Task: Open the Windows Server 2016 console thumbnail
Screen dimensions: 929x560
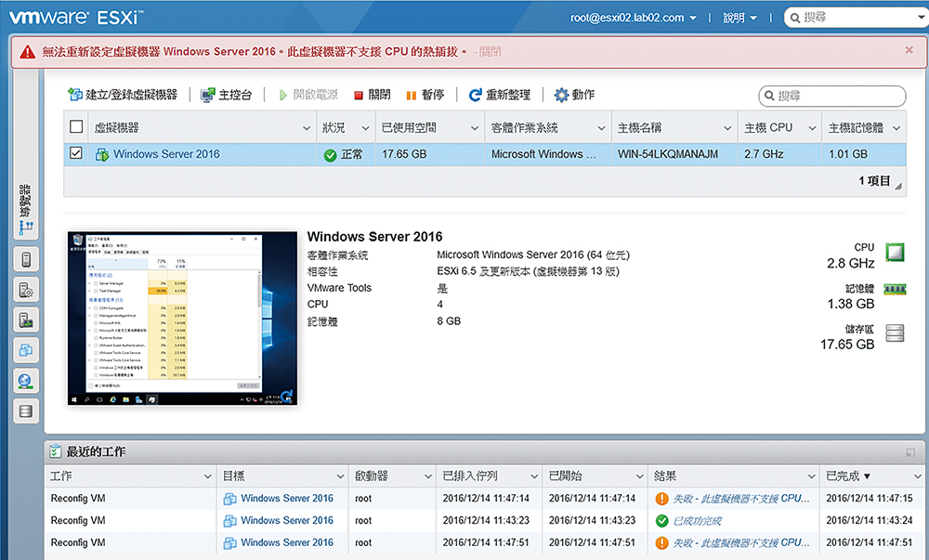Action: 182,319
